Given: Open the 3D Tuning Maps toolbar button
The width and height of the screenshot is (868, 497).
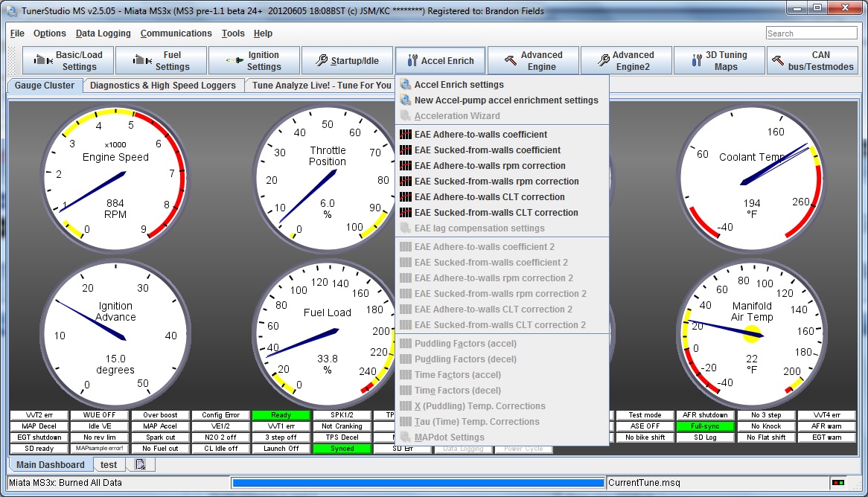Looking at the screenshot, I should [718, 60].
